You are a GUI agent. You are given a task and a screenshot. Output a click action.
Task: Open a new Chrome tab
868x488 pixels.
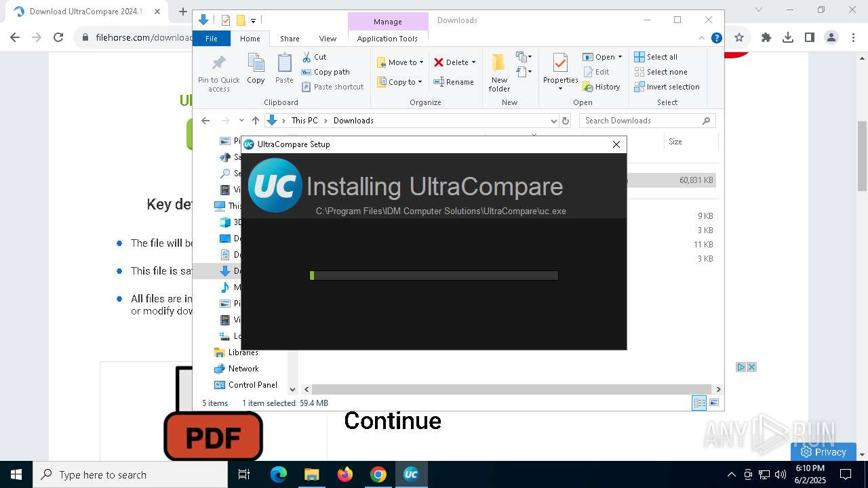182,12
